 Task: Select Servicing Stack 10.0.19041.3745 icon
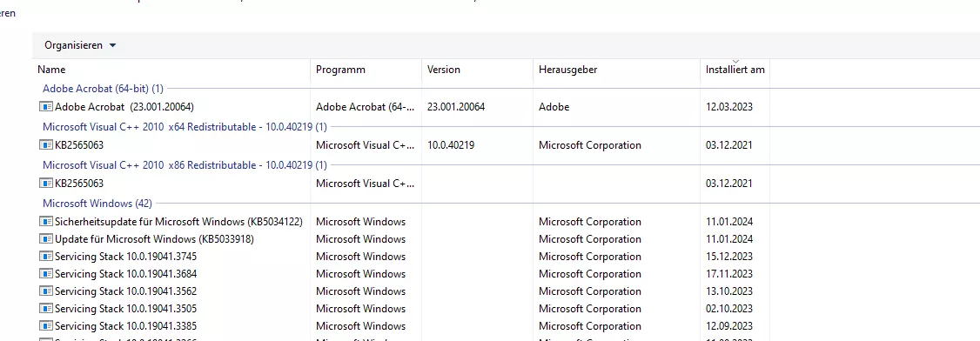tap(45, 257)
